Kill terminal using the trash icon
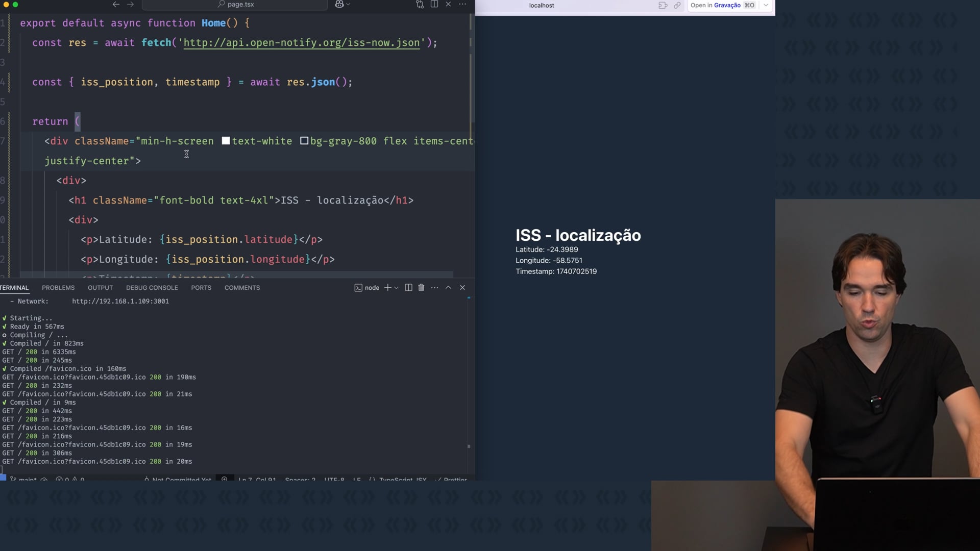 tap(421, 288)
